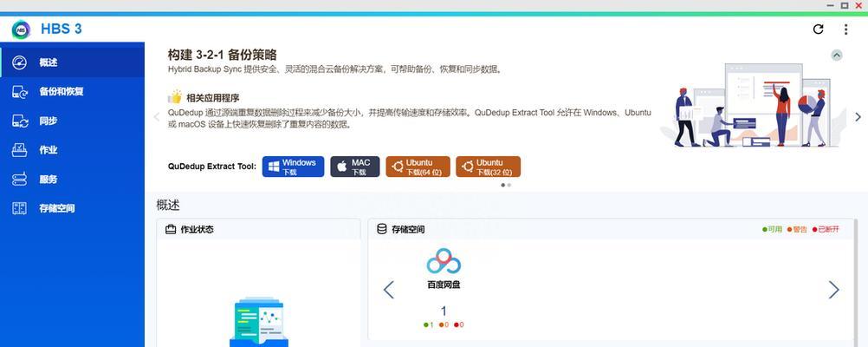Select the first banner page dot
Image resolution: width=868 pixels, height=347 pixels.
click(502, 185)
